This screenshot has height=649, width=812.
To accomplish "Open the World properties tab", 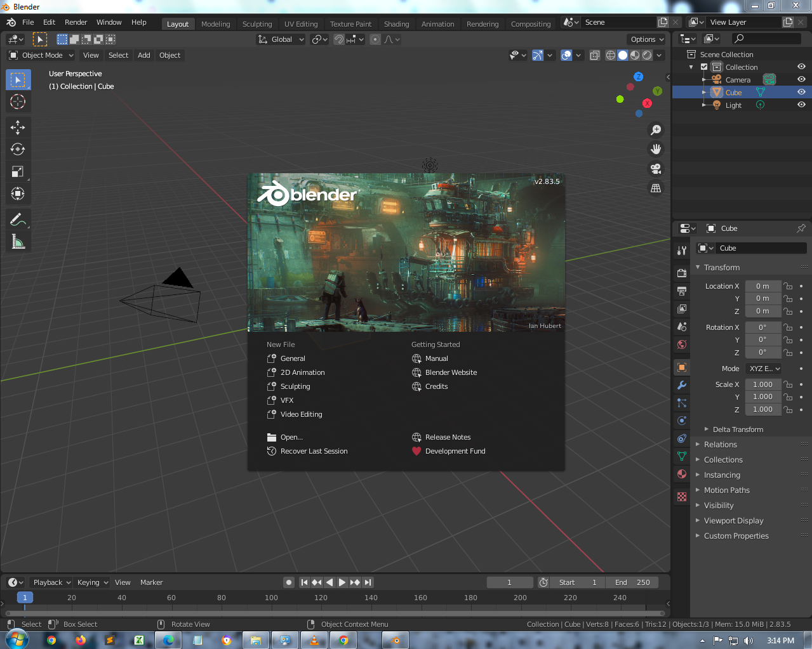I will coord(682,344).
